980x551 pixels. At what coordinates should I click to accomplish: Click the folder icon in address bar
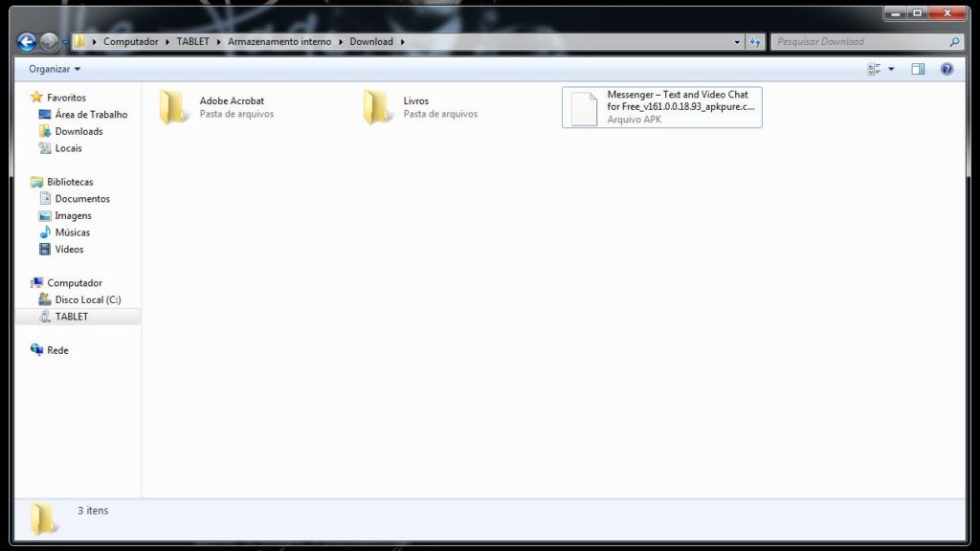[x=79, y=41]
